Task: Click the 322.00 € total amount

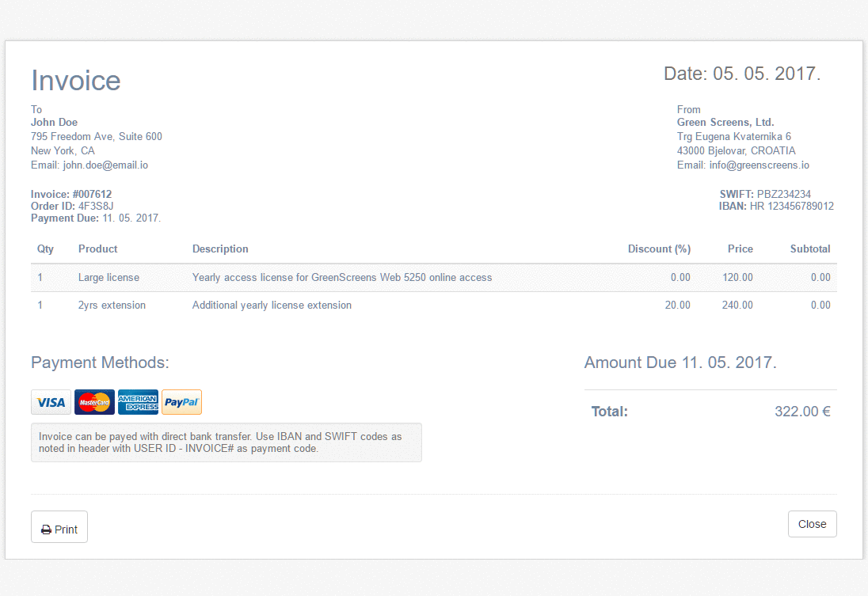Action: (x=801, y=412)
